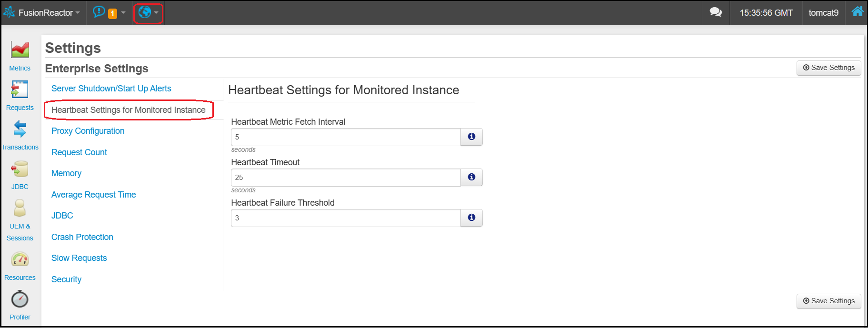868x328 pixels.
Task: Select Proxy Configuration settings tab
Action: click(x=88, y=131)
